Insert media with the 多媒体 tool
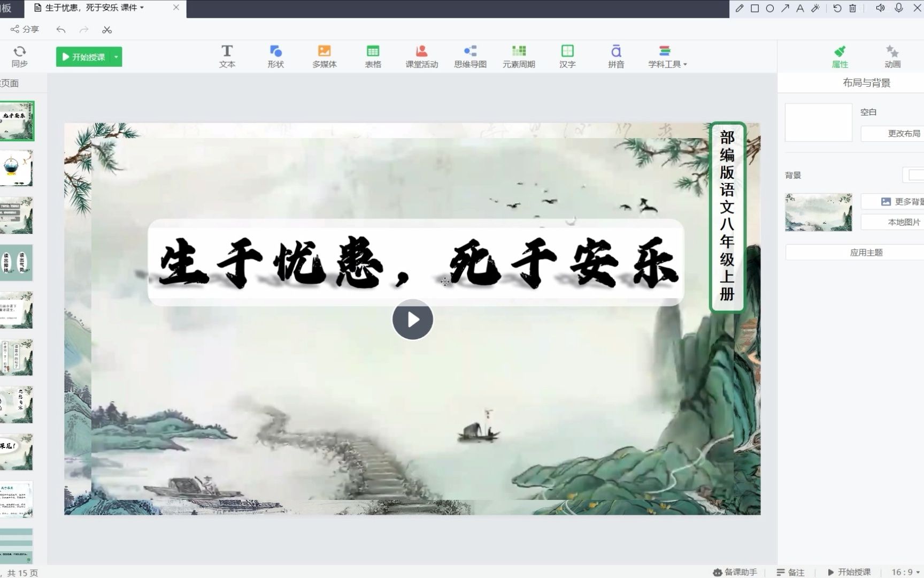This screenshot has width=924, height=578. pos(325,56)
